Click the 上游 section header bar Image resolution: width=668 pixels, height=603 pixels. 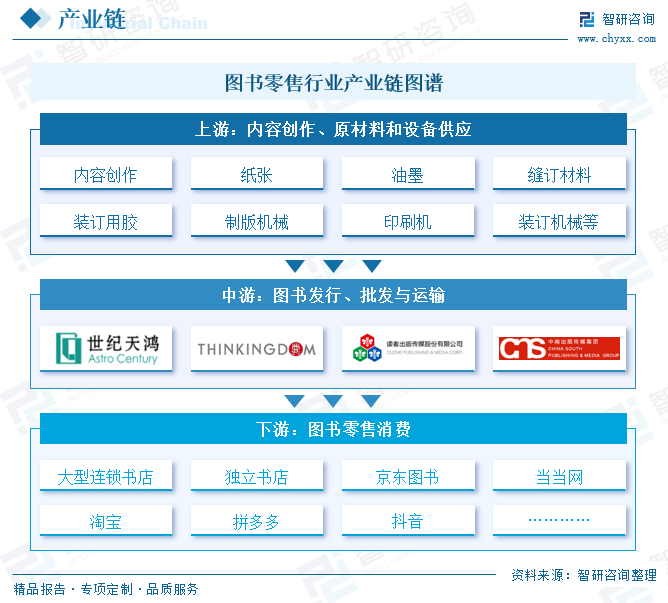(333, 129)
